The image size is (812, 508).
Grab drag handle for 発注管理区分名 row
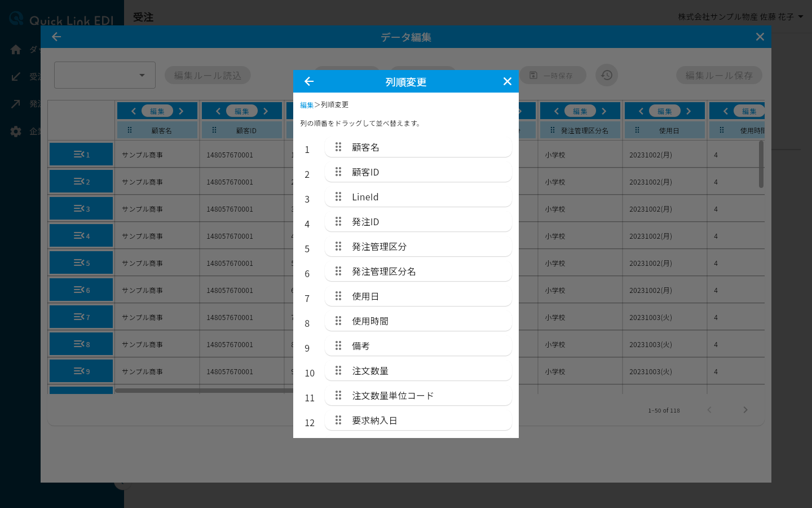coord(338,271)
